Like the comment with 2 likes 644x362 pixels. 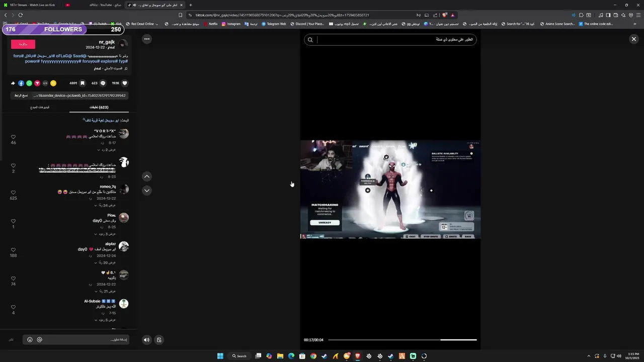click(x=14, y=165)
